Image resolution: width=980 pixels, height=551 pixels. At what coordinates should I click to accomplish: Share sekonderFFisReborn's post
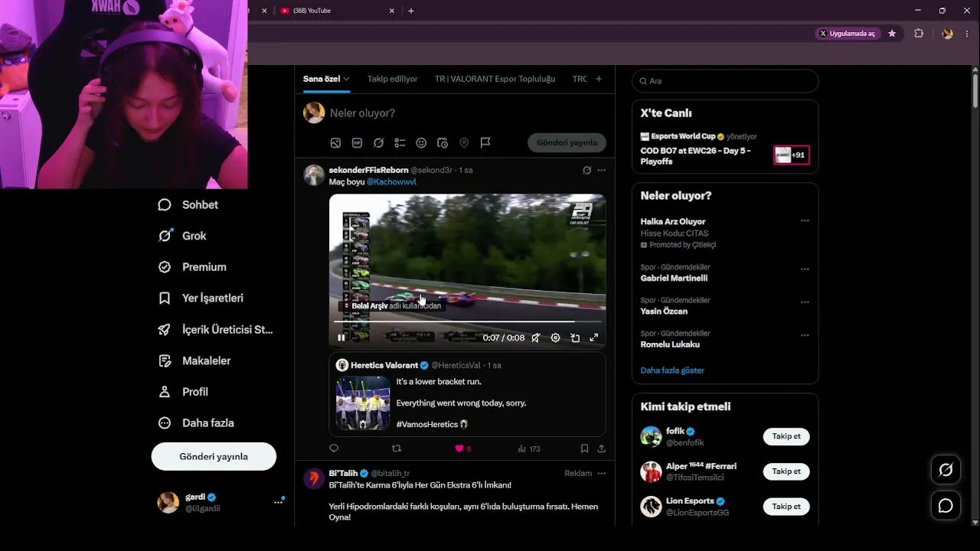tap(602, 448)
